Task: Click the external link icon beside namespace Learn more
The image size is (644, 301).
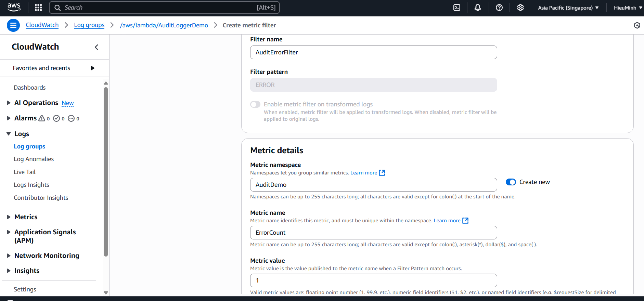Action: point(382,173)
